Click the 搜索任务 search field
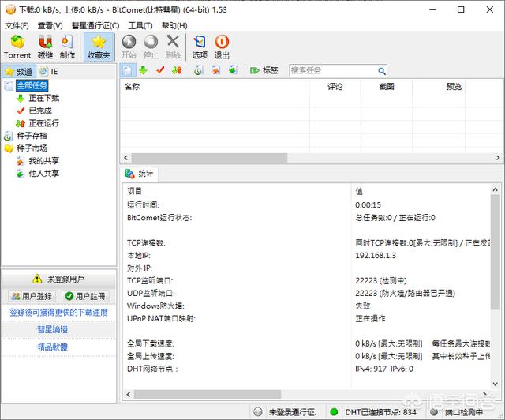The width and height of the screenshot is (505, 420). (x=333, y=70)
